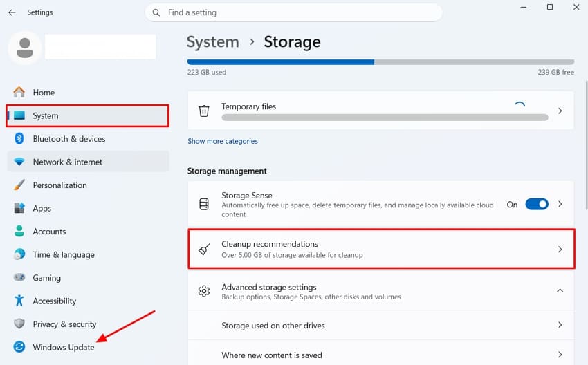Click the '223 GB used' label

[207, 72]
